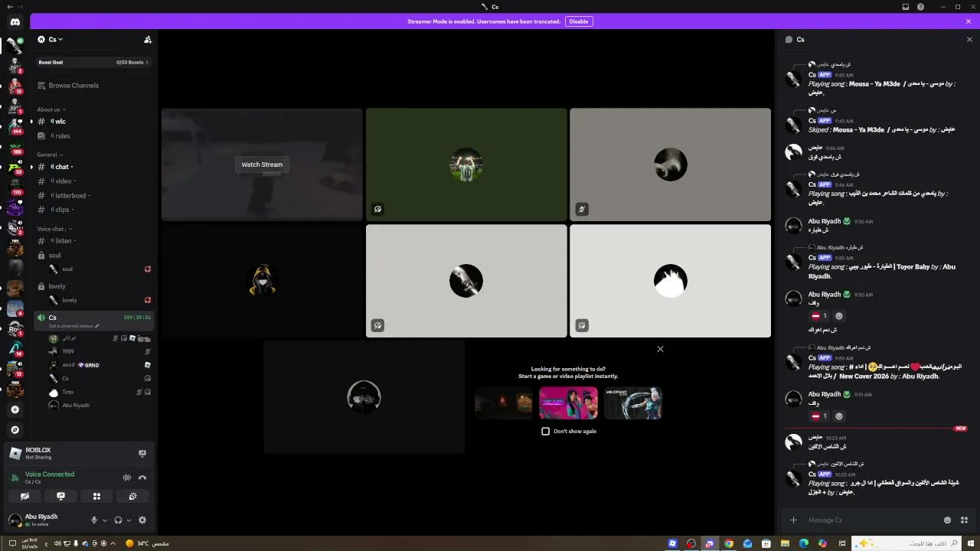Open User Settings gear icon
Screen dimensions: 980x551
coord(142,520)
